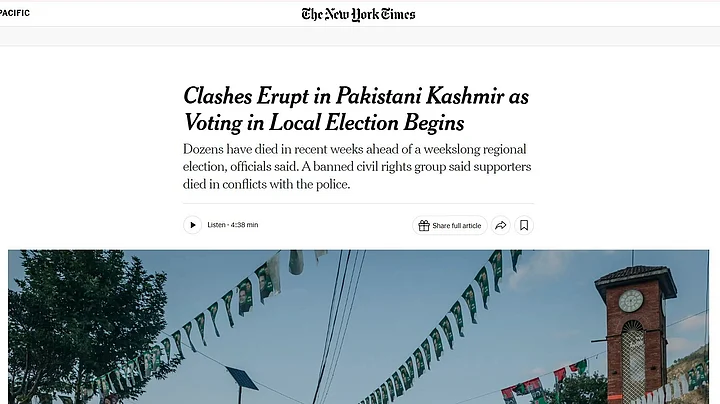Click the 'Listen' text label
Screen dimensions: 720x404
pyautogui.click(x=216, y=225)
